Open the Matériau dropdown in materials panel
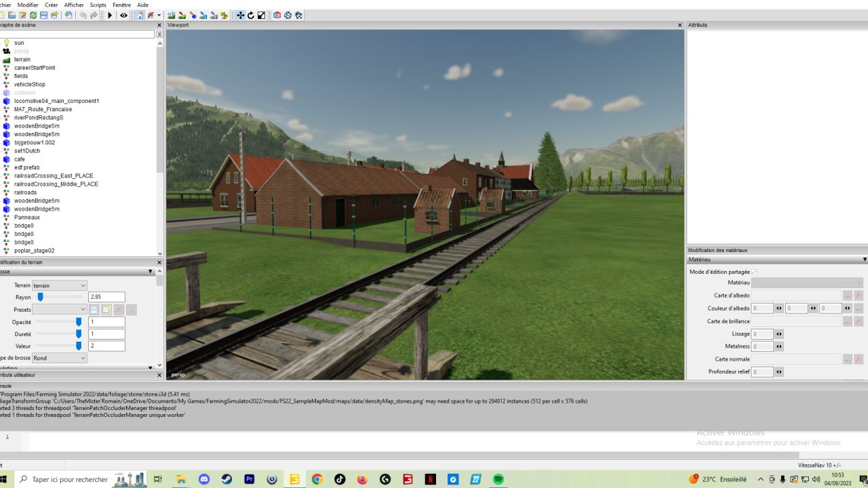This screenshot has height=488, width=868. [807, 283]
